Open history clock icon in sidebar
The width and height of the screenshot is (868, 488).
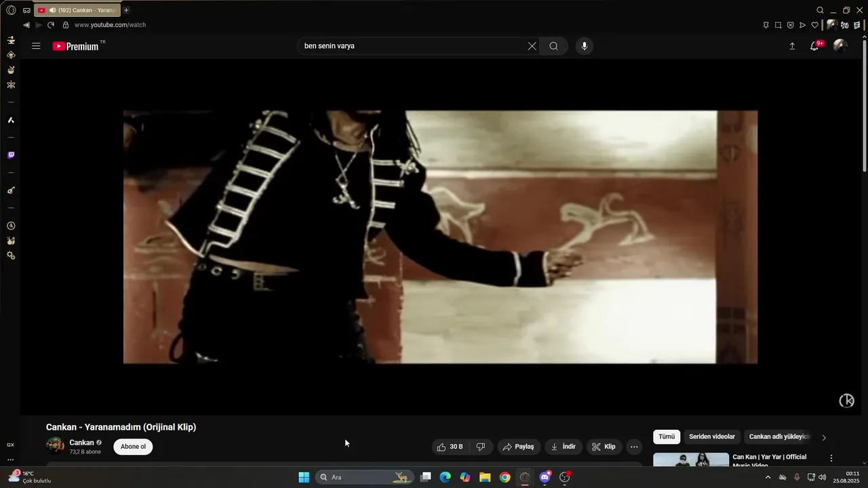click(x=11, y=226)
